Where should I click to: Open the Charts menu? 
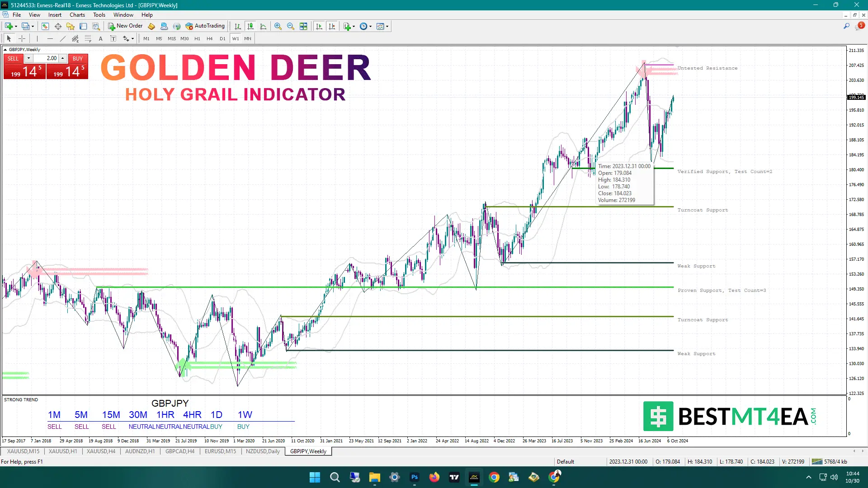pyautogui.click(x=77, y=14)
